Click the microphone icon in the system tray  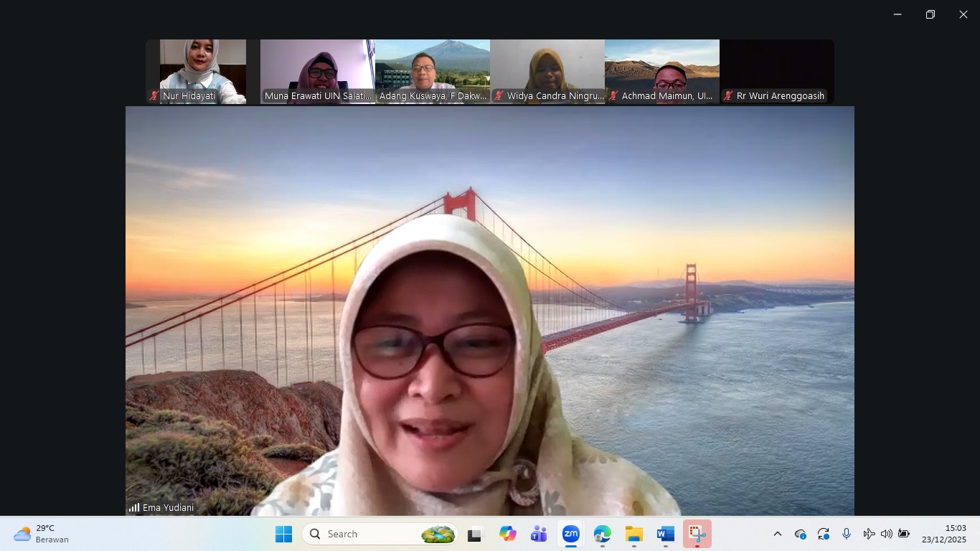(x=847, y=534)
